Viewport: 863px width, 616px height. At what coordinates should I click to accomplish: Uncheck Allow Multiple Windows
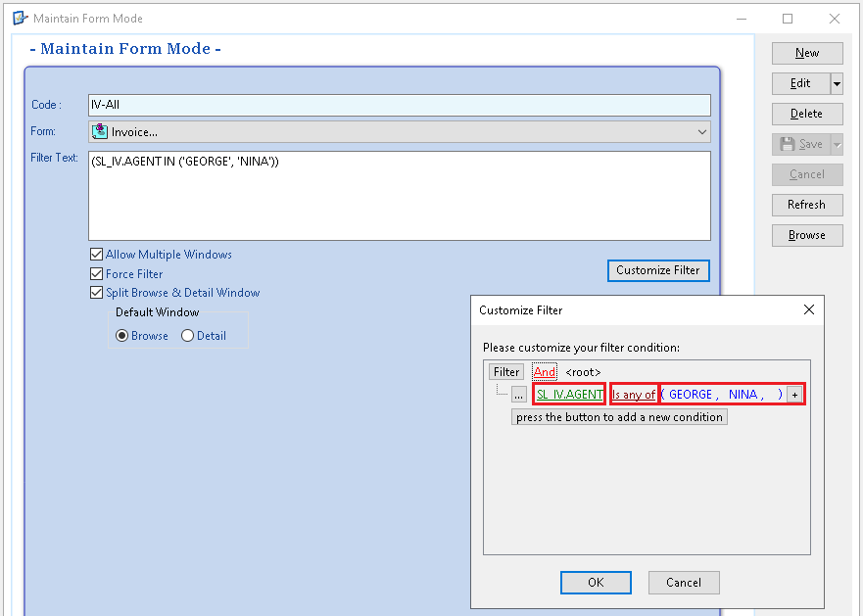96,255
